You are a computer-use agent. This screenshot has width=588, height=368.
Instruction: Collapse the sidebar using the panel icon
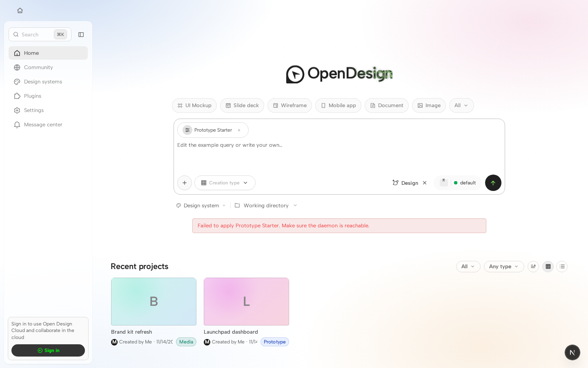(81, 35)
